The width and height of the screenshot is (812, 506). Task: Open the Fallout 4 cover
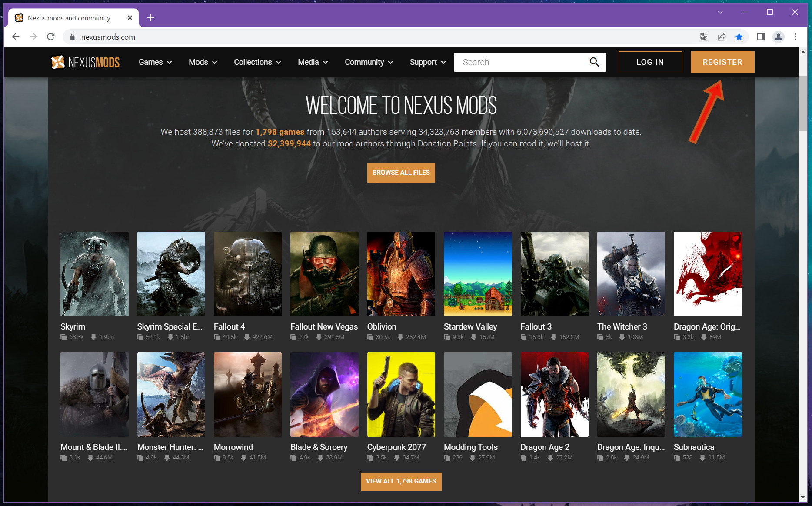pos(248,274)
